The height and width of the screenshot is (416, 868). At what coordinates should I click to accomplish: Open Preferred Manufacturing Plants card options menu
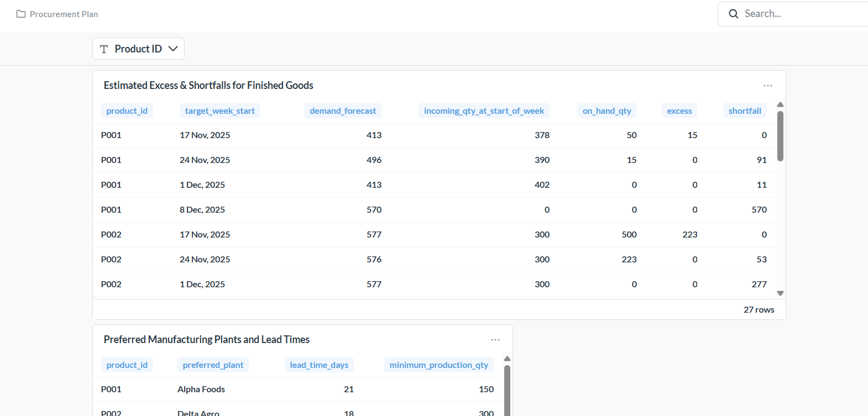495,340
